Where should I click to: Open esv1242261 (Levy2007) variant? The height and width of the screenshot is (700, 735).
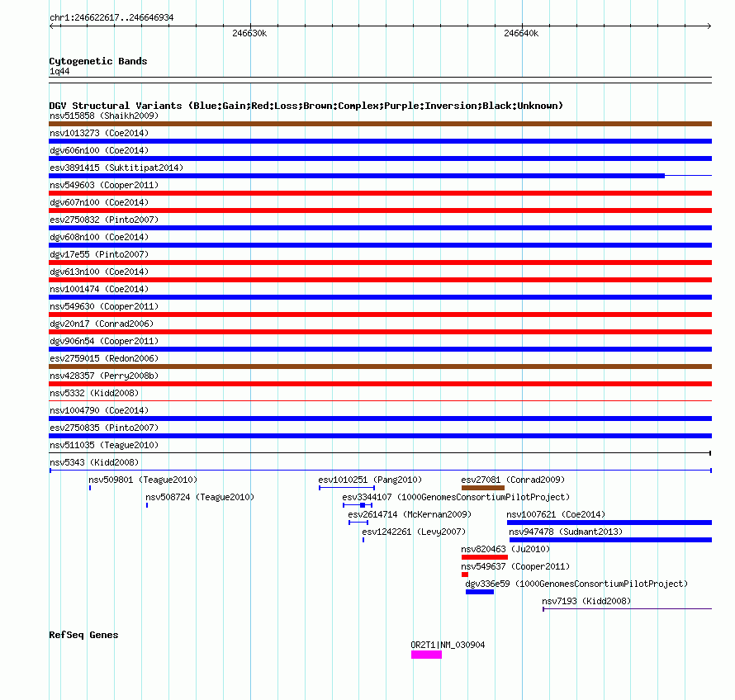414,532
